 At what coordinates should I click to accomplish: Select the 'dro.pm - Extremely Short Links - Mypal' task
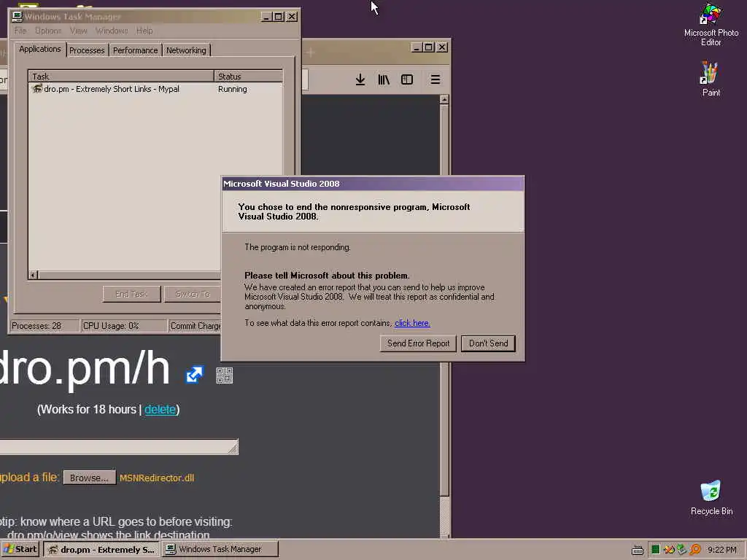[x=112, y=89]
